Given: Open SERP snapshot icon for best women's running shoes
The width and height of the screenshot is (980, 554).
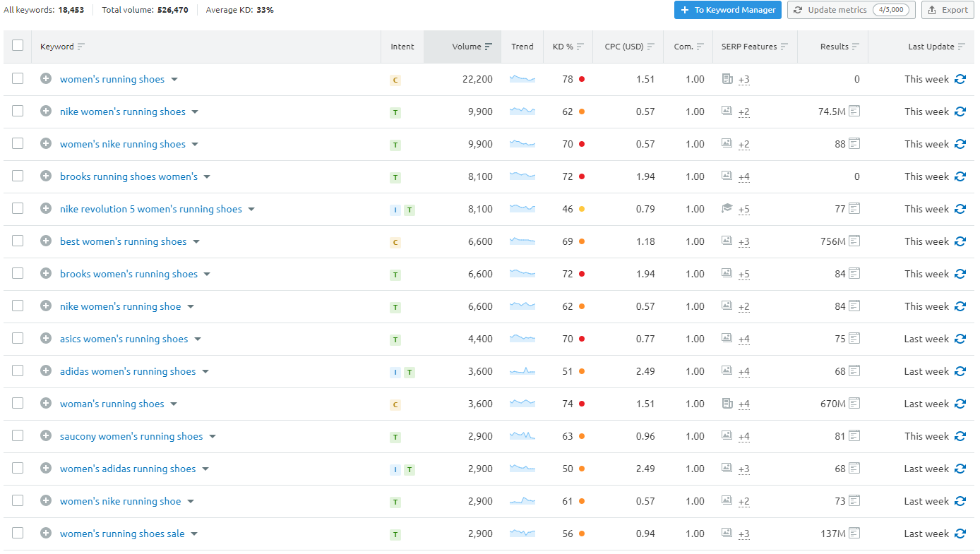Looking at the screenshot, I should pyautogui.click(x=854, y=241).
